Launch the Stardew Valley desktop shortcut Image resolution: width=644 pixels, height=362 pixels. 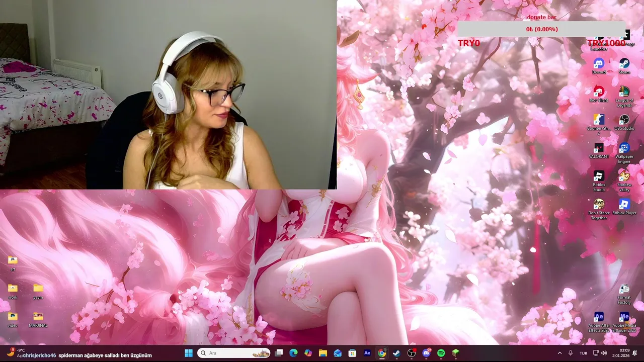[x=624, y=181]
